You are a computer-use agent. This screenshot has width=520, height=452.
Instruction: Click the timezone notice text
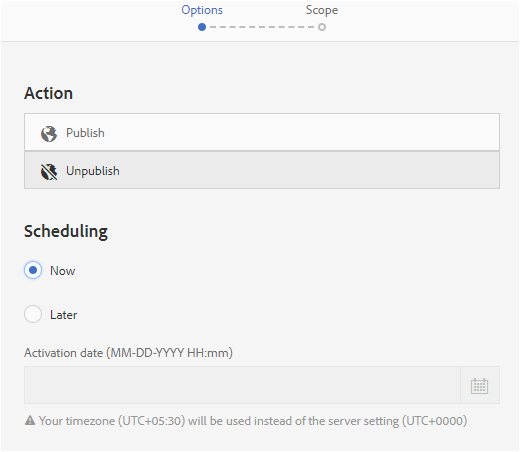(253, 421)
